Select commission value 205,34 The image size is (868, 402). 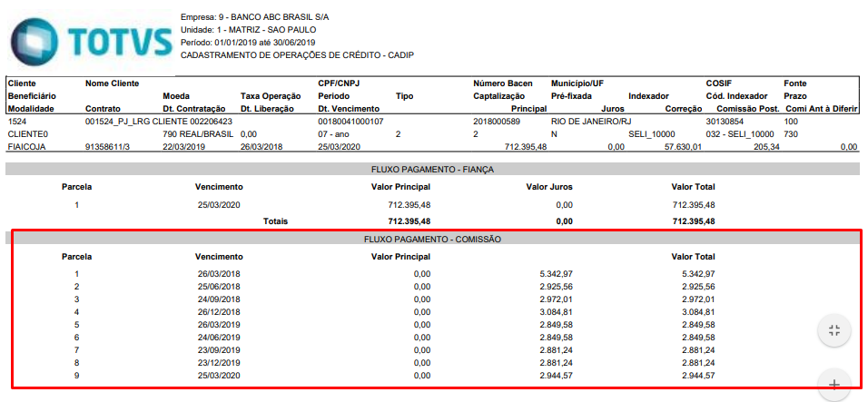pyautogui.click(x=765, y=146)
